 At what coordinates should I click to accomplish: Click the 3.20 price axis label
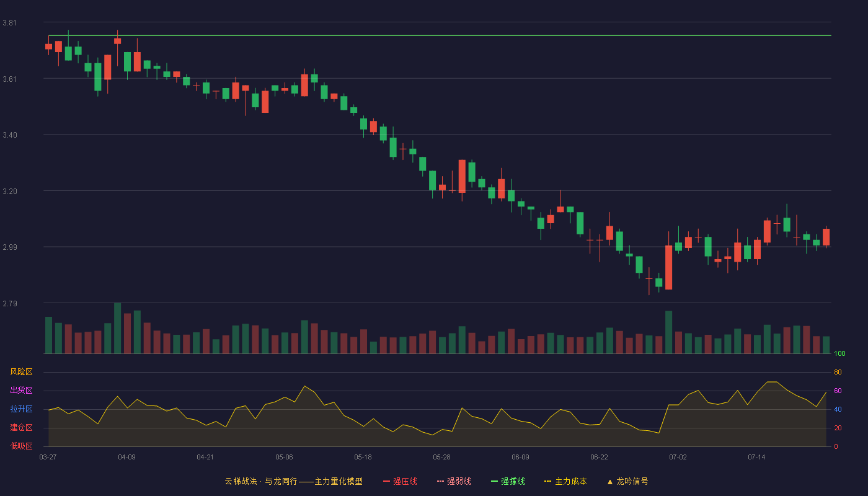click(9, 192)
